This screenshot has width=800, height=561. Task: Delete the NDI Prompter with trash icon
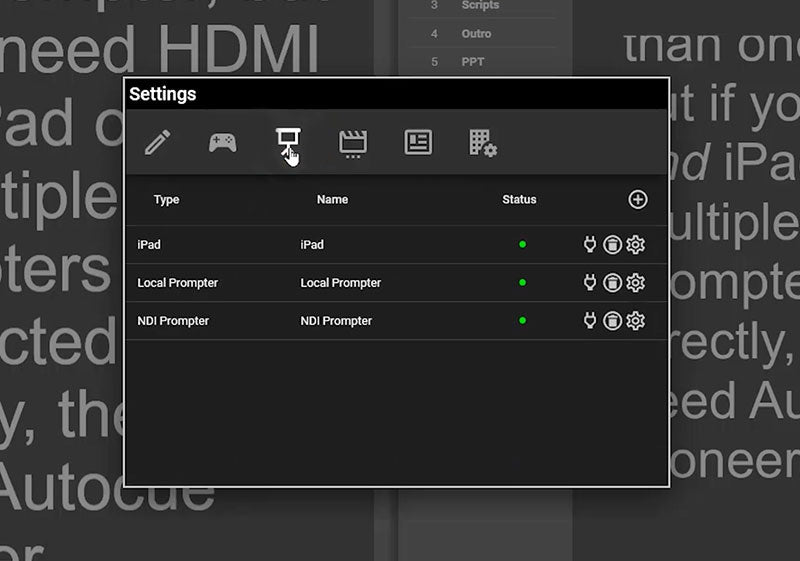(612, 321)
